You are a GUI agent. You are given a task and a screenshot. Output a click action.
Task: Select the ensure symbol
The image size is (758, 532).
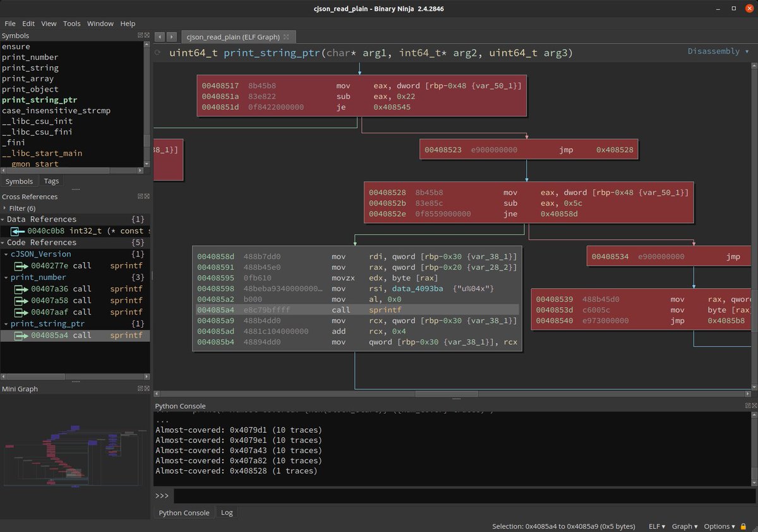[x=16, y=47]
